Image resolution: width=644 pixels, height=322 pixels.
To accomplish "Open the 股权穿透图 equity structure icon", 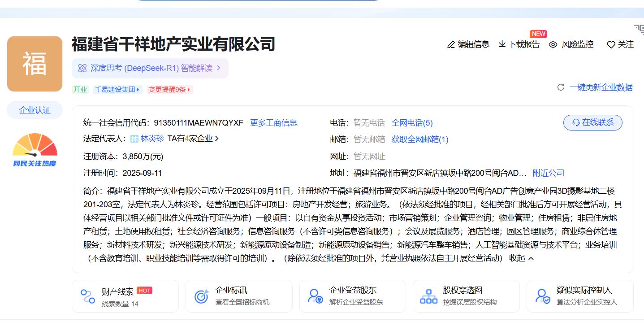I will point(429,296).
